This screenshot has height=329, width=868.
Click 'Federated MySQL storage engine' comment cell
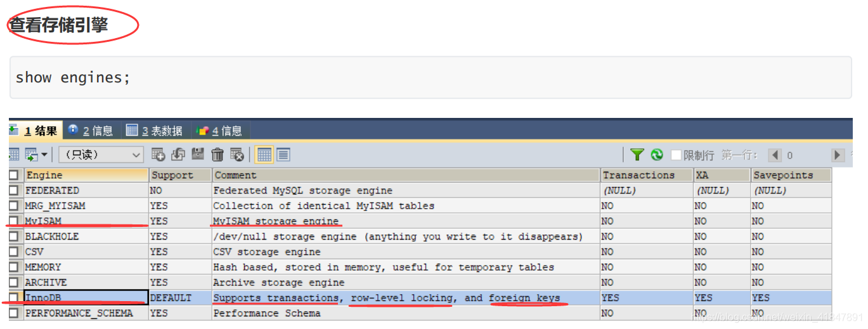pyautogui.click(x=406, y=190)
